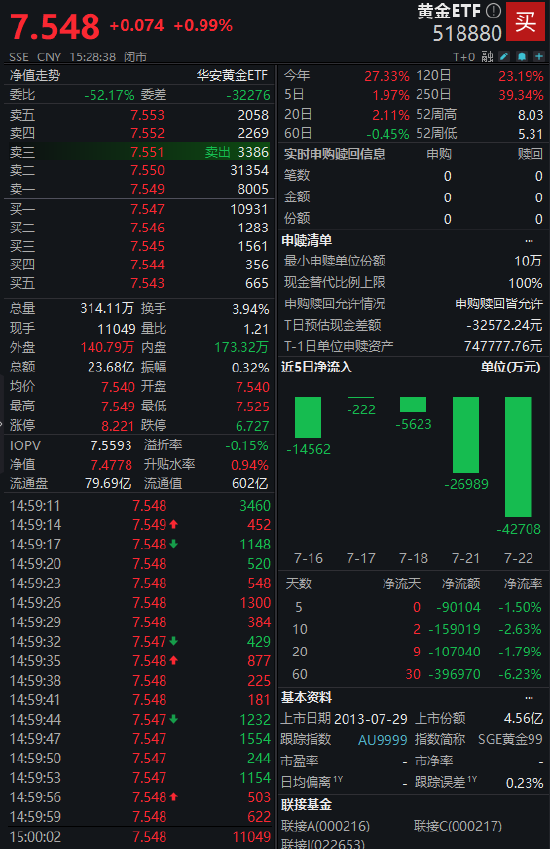The height and width of the screenshot is (849, 550).
Task: Select the 卖一 ask price 7.549
Action: coord(147,189)
